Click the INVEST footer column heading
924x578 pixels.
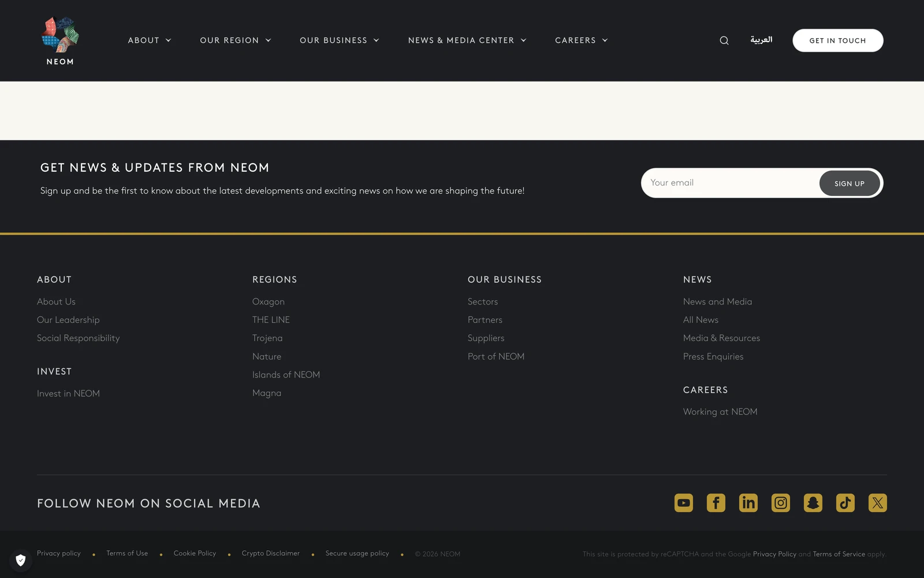point(54,372)
